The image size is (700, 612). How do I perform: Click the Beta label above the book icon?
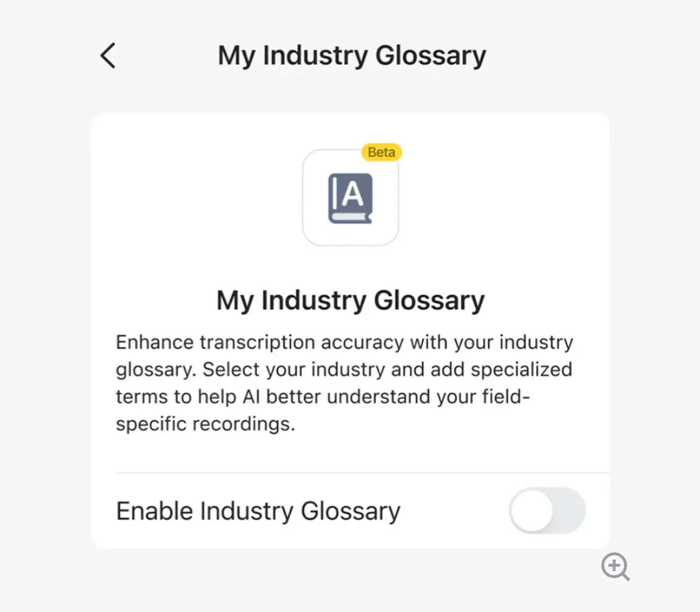coord(381,153)
